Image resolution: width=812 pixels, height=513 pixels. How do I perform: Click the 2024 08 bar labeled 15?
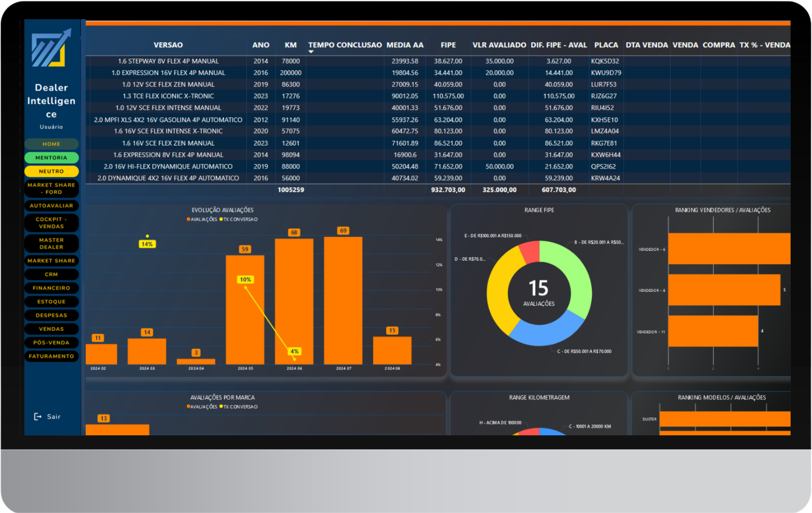click(x=392, y=350)
